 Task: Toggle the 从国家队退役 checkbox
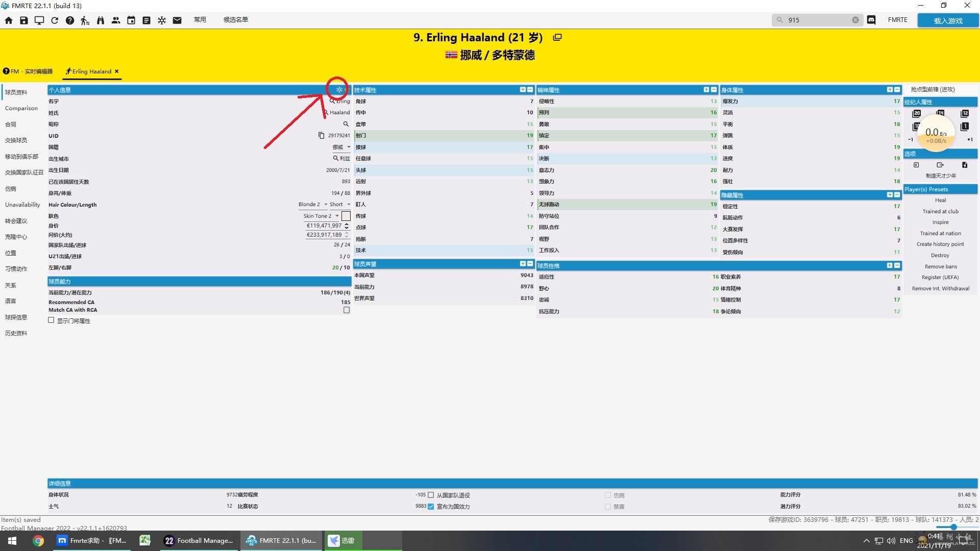[431, 495]
